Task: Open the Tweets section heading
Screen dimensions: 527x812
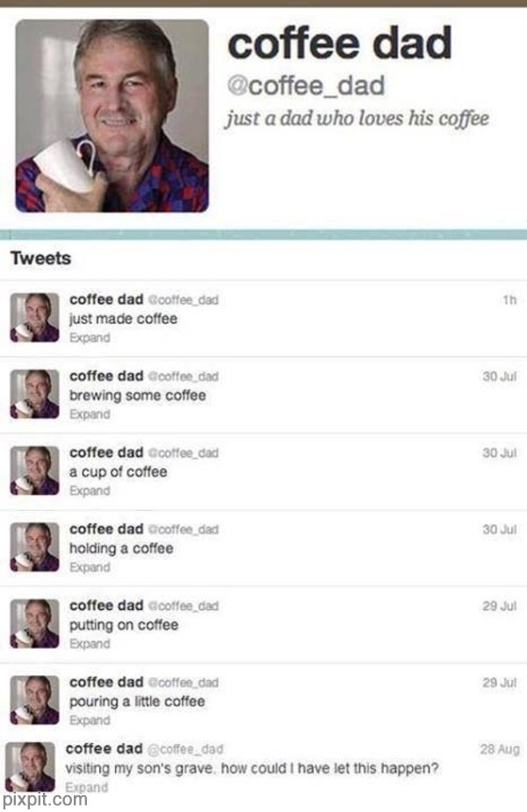Action: [41, 258]
